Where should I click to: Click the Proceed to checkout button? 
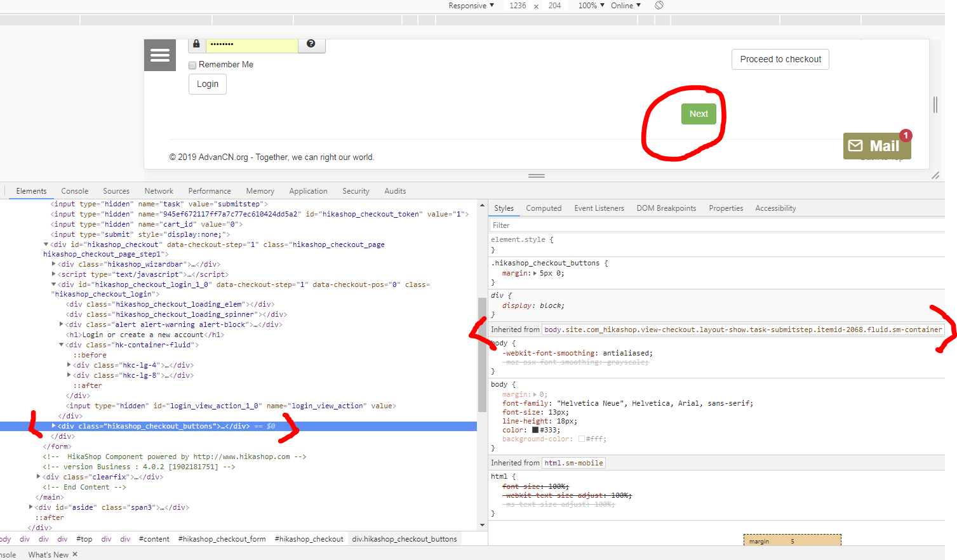(x=780, y=59)
